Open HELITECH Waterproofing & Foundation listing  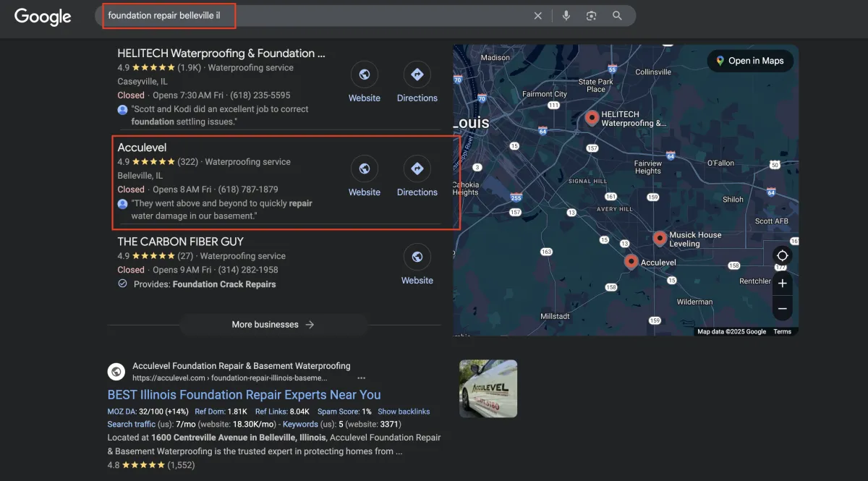click(x=221, y=54)
